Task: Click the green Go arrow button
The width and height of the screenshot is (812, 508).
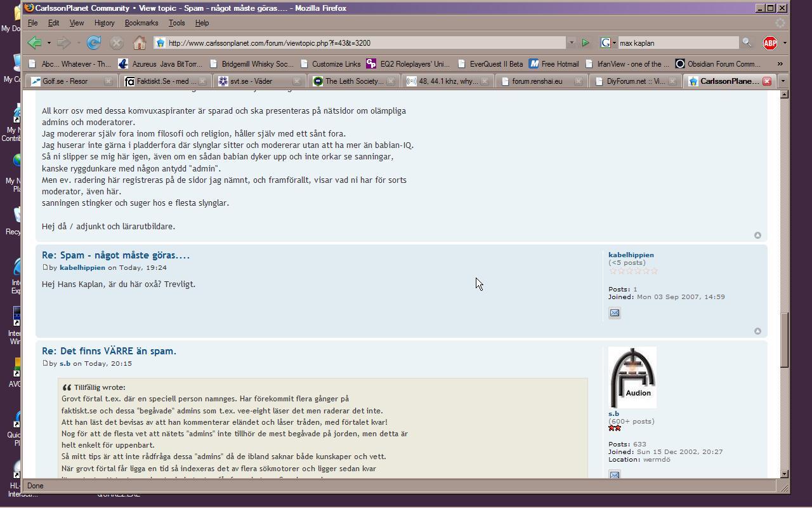Action: (x=586, y=43)
